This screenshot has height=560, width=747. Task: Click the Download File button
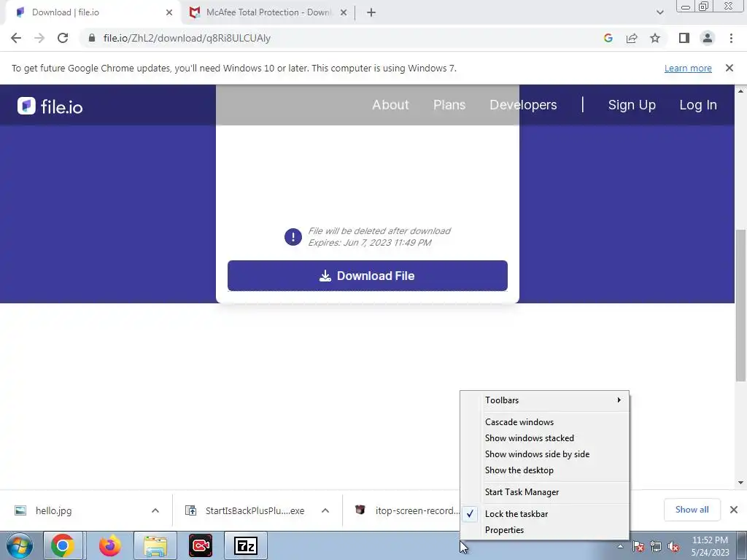368,276
